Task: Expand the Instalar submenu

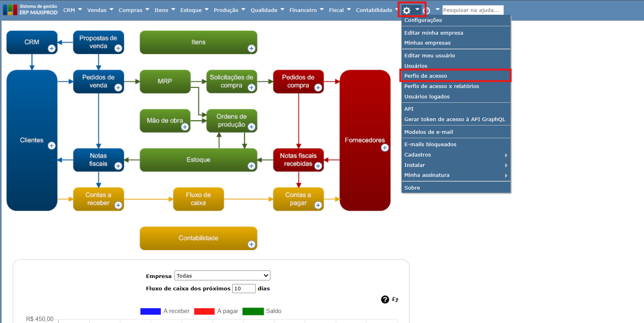Action: tap(456, 165)
